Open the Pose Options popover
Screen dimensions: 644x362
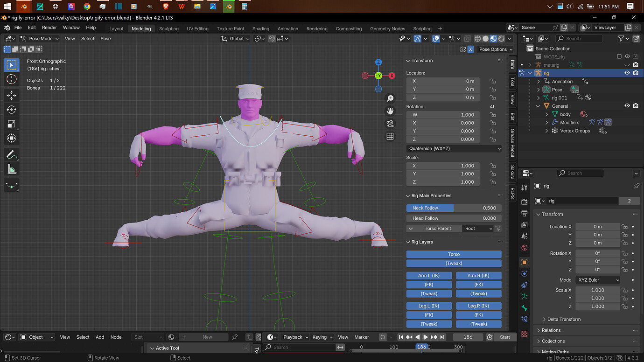[496, 49]
